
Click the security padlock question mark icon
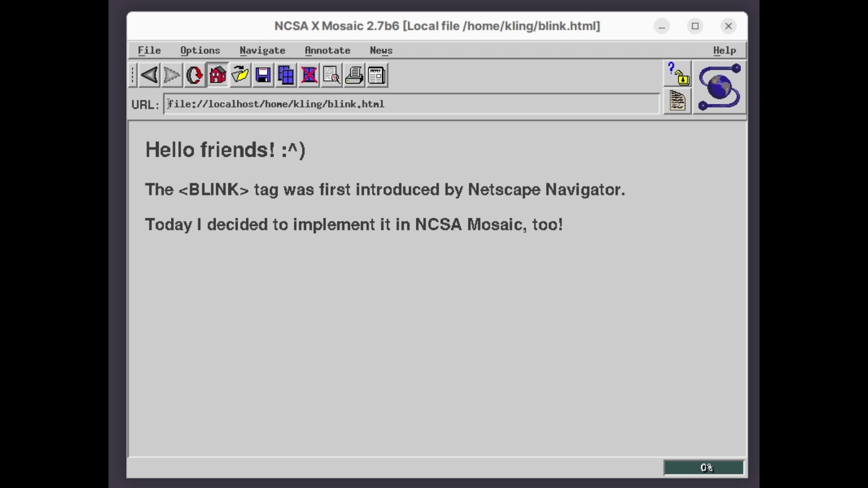pos(677,74)
